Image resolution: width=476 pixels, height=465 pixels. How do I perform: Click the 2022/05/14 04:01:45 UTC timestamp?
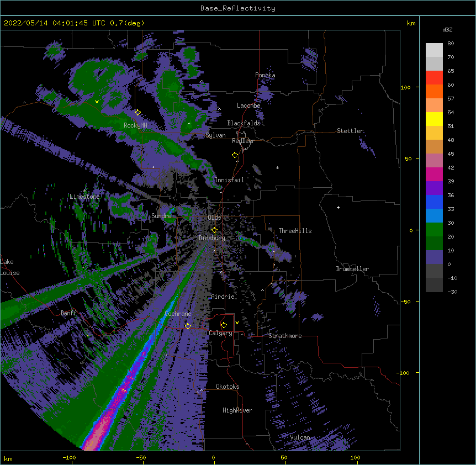tap(55, 23)
